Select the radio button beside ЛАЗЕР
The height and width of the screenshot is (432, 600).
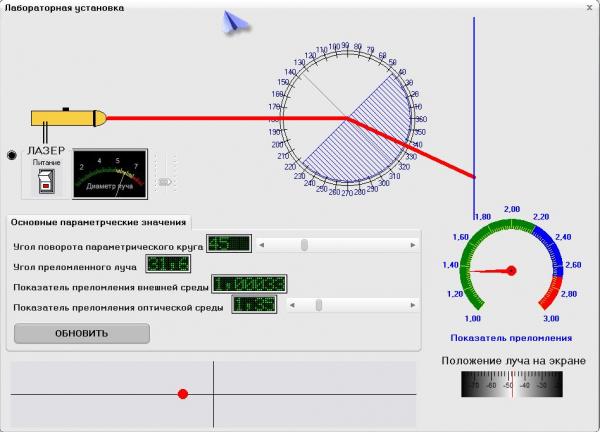[x=12, y=155]
